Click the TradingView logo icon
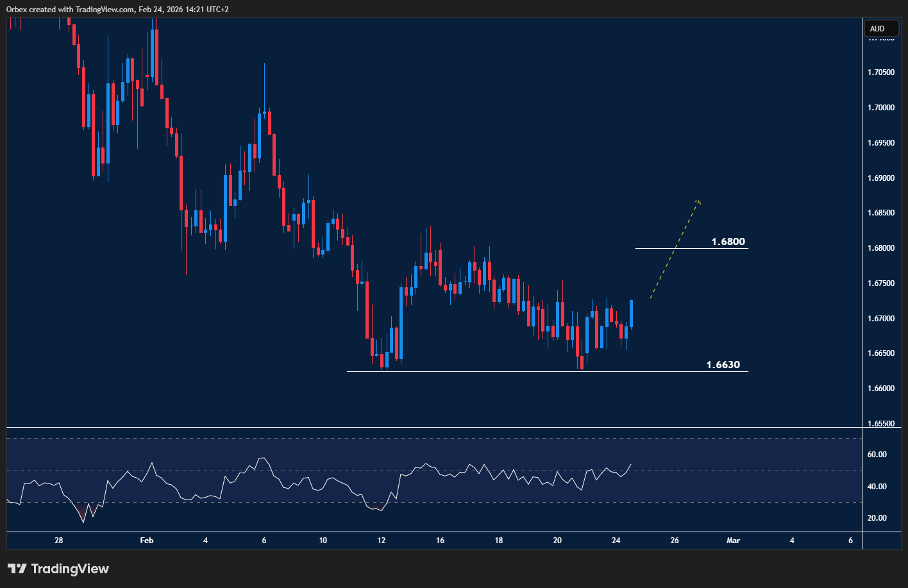This screenshot has width=908, height=588. [16, 568]
